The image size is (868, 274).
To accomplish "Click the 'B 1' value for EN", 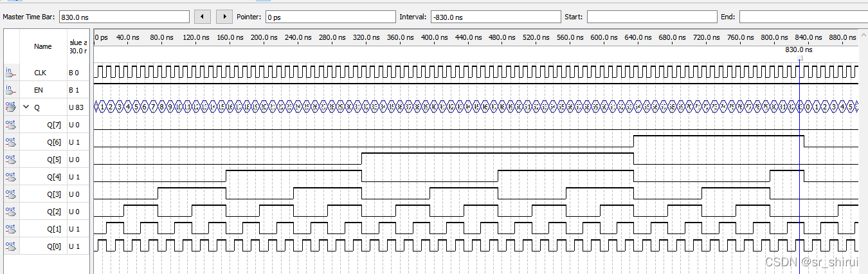I will tap(74, 90).
